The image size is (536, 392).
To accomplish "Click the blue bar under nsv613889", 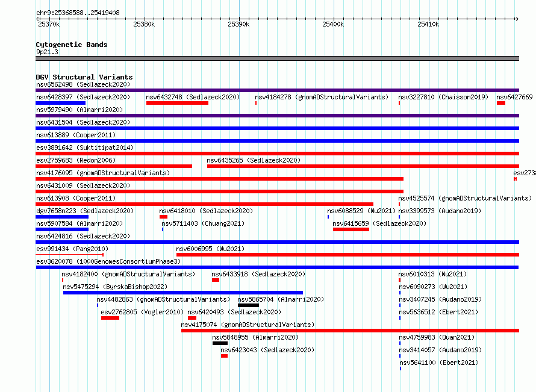I will (277, 141).
